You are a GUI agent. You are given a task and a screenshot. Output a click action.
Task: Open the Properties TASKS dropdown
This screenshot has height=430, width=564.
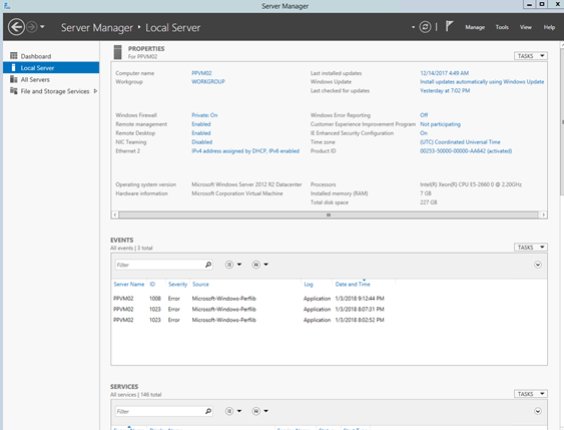(x=531, y=56)
